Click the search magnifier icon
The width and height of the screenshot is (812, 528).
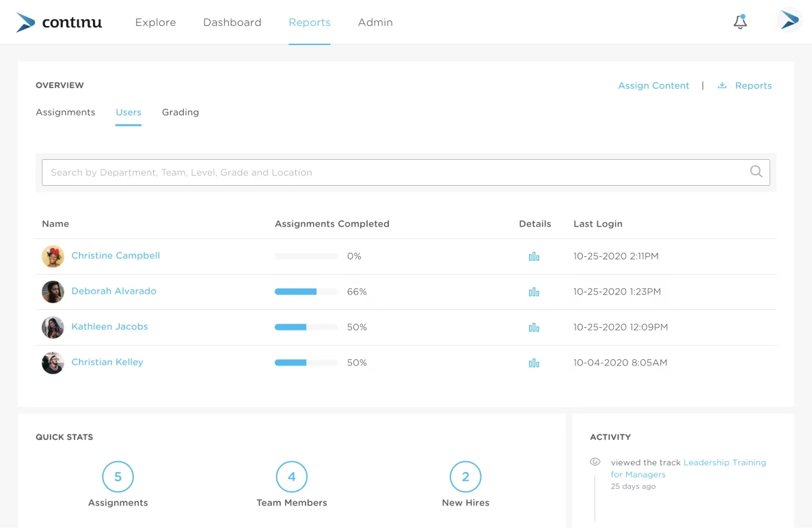click(756, 171)
